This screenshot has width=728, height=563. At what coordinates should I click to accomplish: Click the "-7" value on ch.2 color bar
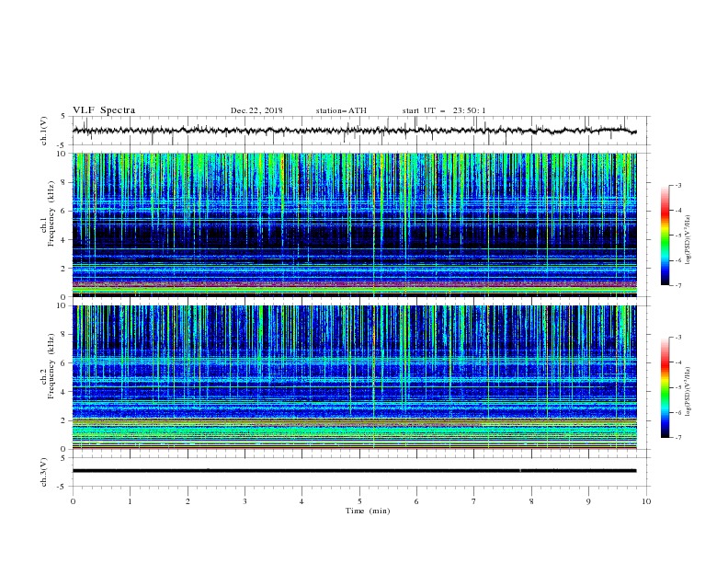[677, 438]
